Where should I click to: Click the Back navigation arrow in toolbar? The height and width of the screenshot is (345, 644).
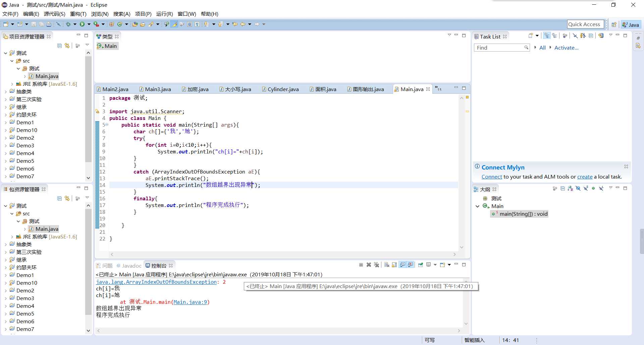(x=243, y=24)
